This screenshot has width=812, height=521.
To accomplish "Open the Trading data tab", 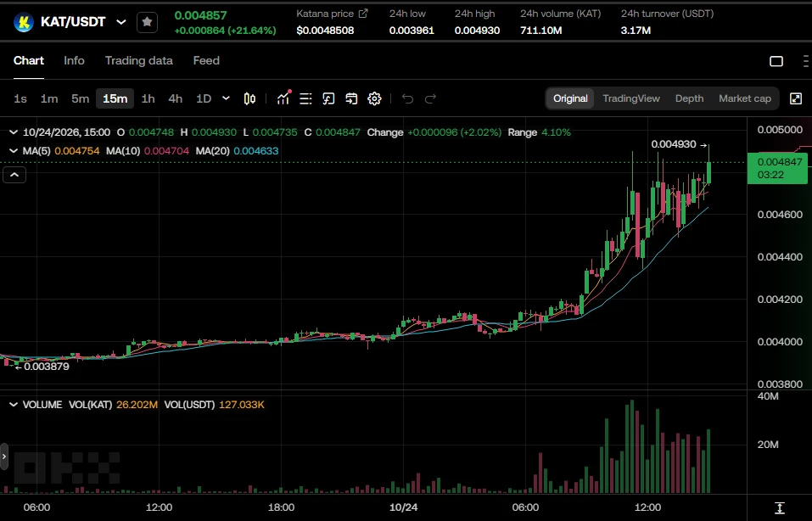I will (x=139, y=60).
